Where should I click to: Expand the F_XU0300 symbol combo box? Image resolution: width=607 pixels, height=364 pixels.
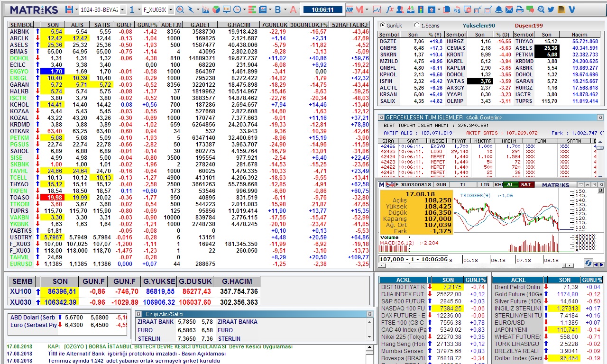coord(170,9)
